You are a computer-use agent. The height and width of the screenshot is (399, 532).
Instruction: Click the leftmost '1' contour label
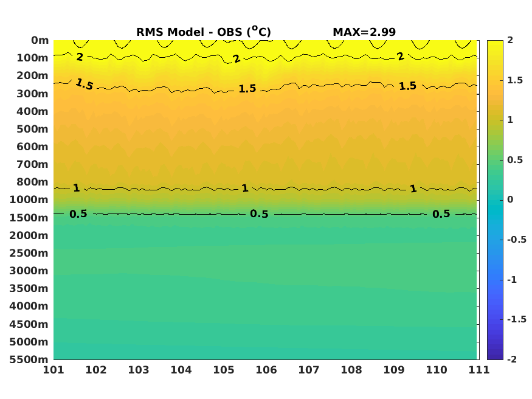pos(77,188)
